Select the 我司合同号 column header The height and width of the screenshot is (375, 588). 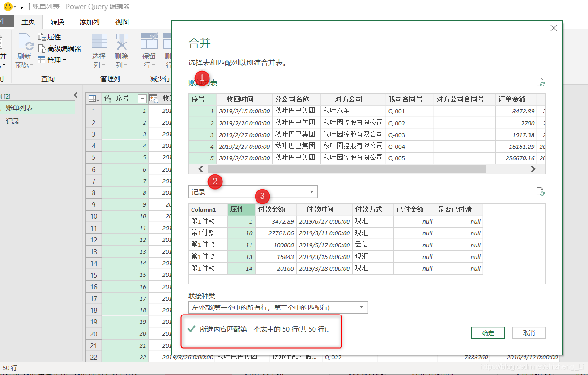[x=410, y=99]
